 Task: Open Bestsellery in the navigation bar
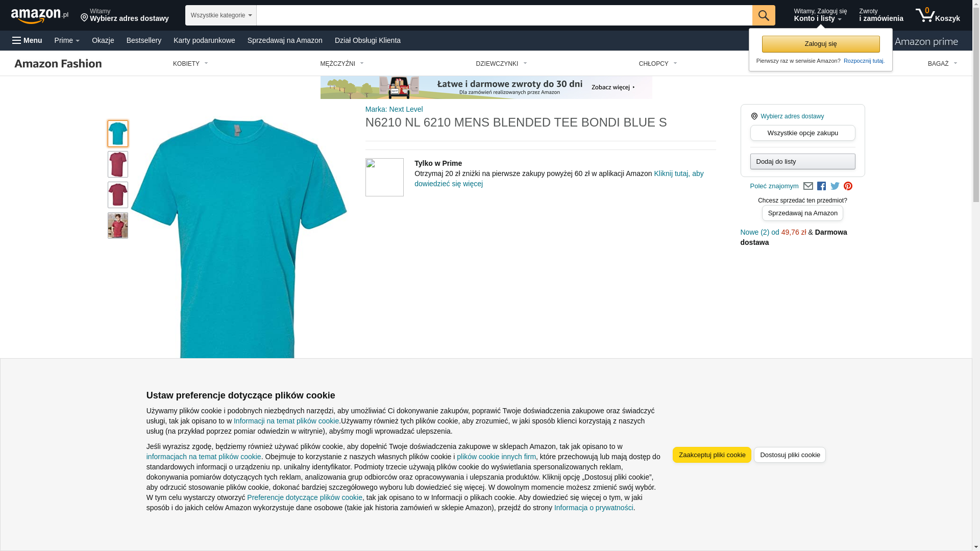point(144,40)
